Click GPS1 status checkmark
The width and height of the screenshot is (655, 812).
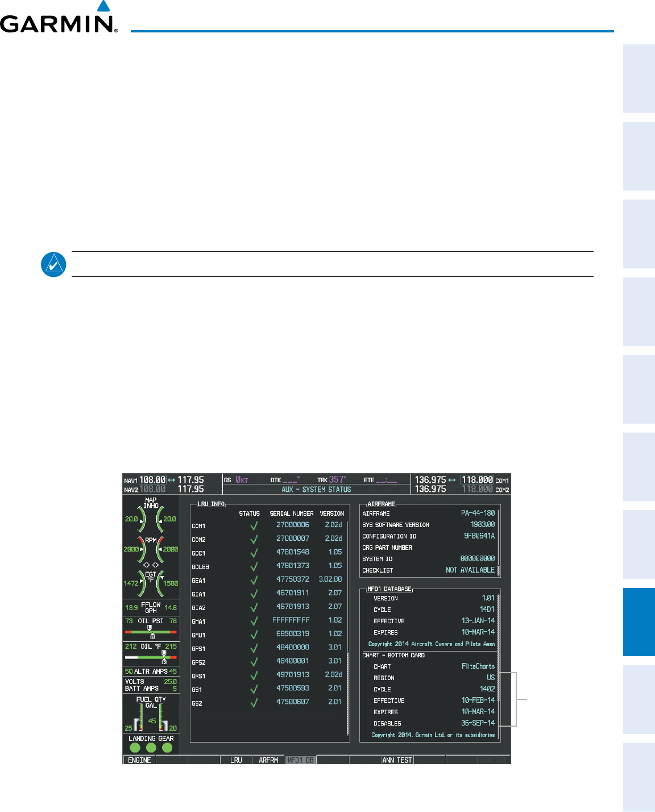tap(254, 648)
